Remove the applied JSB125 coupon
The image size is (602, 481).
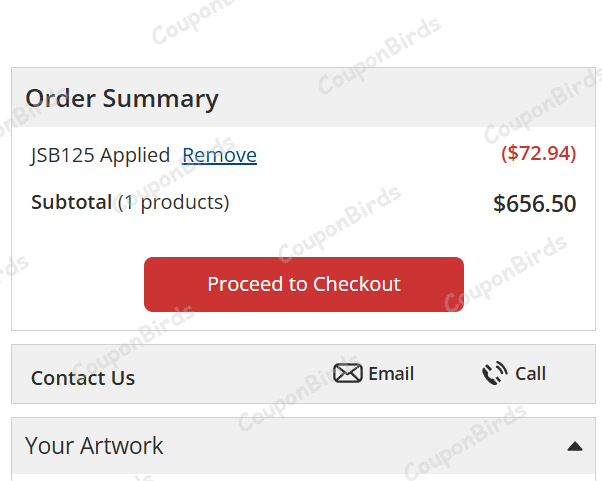pyautogui.click(x=219, y=155)
